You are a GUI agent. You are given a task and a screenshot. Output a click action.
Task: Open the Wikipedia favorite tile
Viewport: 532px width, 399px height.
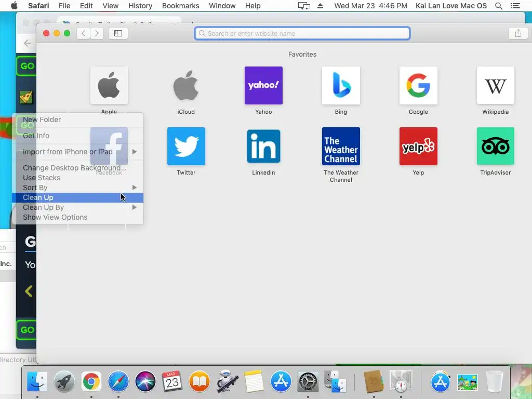point(495,86)
